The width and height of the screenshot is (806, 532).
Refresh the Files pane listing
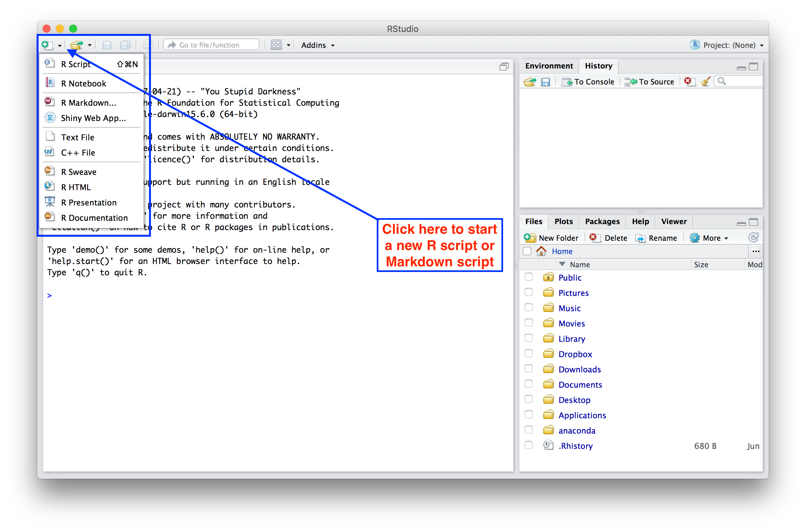(x=753, y=238)
